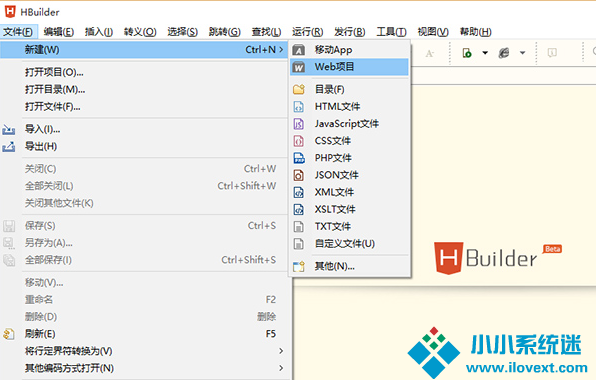This screenshot has height=384, width=596.
Task: Click the HTML文件 page icon
Action: (x=299, y=106)
